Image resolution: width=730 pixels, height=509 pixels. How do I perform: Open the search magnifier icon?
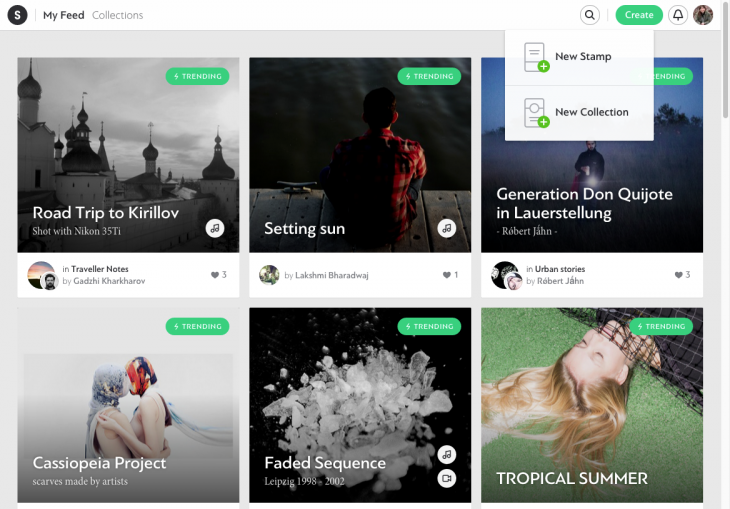point(591,15)
